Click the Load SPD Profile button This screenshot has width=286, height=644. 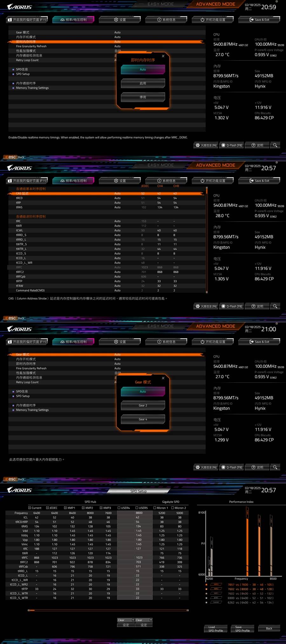[x=215, y=629]
